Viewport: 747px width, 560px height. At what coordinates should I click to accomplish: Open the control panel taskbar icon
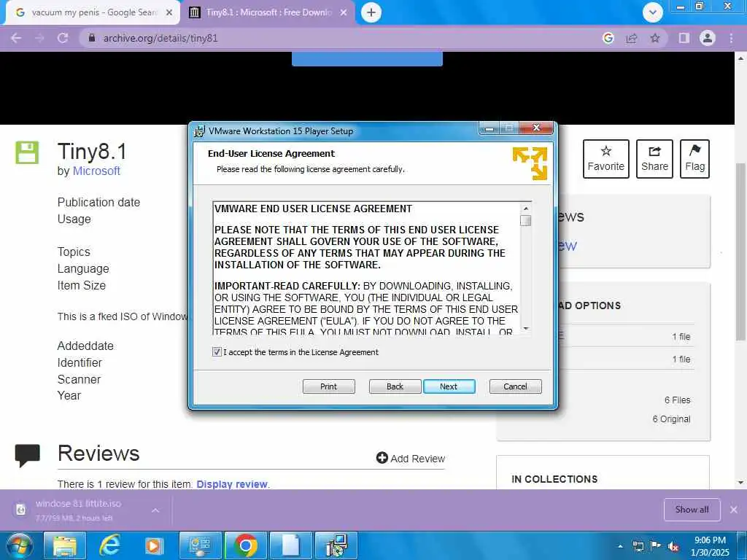[201, 545]
